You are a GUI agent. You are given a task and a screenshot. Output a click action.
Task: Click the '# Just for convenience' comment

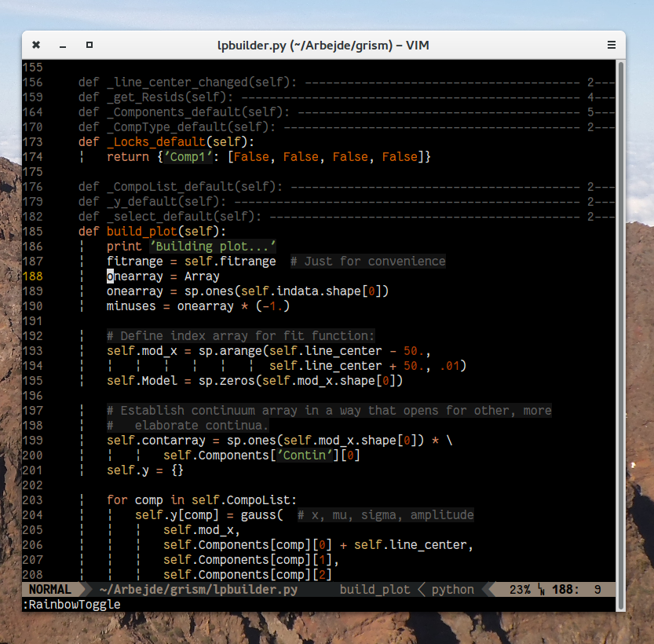coord(368,261)
